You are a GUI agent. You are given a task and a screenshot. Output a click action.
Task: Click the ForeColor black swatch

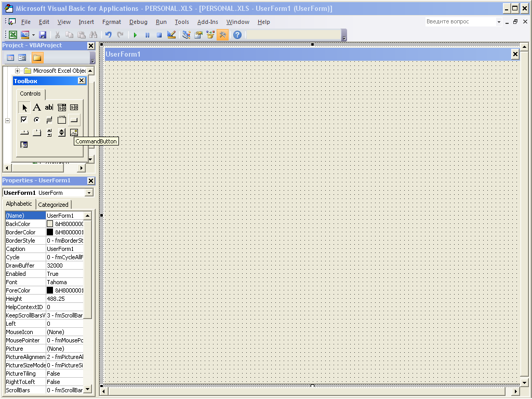[x=50, y=290]
